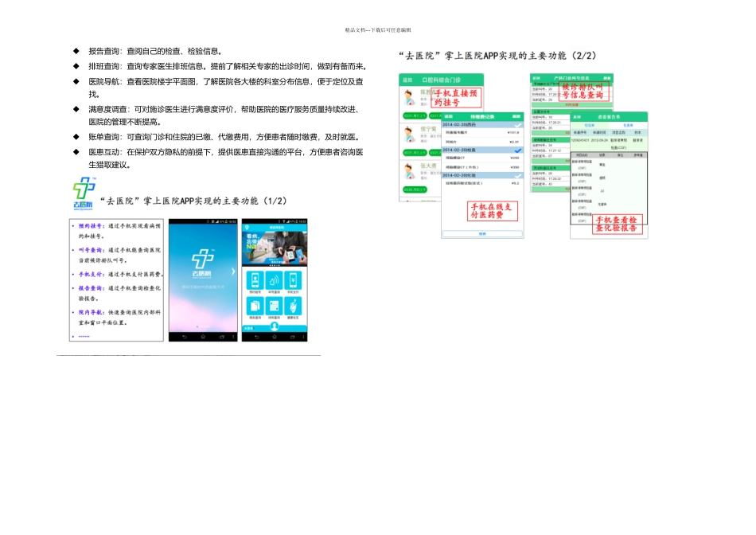Tap the green bar under the first queue block
Screen dimensions: 756x535
click(571, 104)
